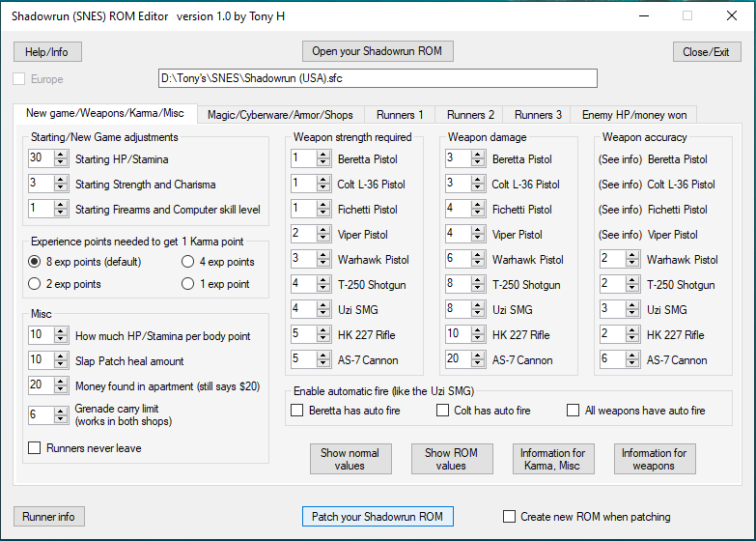Increase the Starting HP/Stamina spinner value

(x=62, y=155)
